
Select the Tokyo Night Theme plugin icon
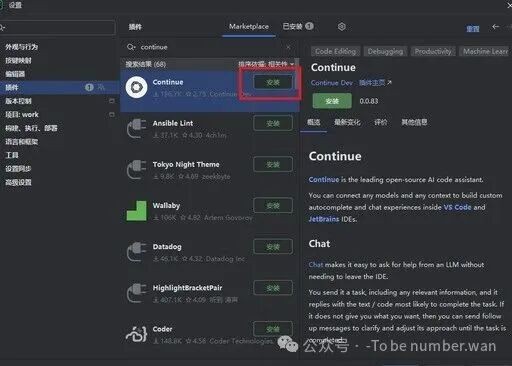pyautogui.click(x=136, y=170)
